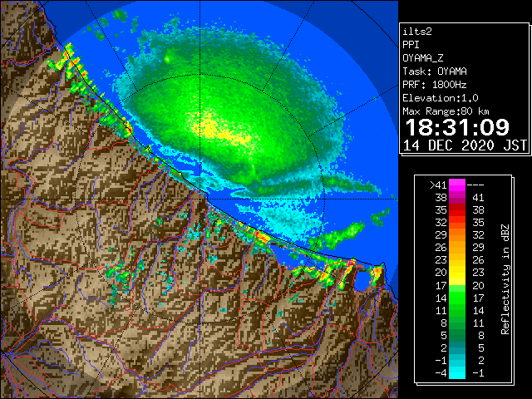This screenshot has width=532, height=399.
Task: Click the 18:31:09 timestamp
Action: click(x=457, y=127)
